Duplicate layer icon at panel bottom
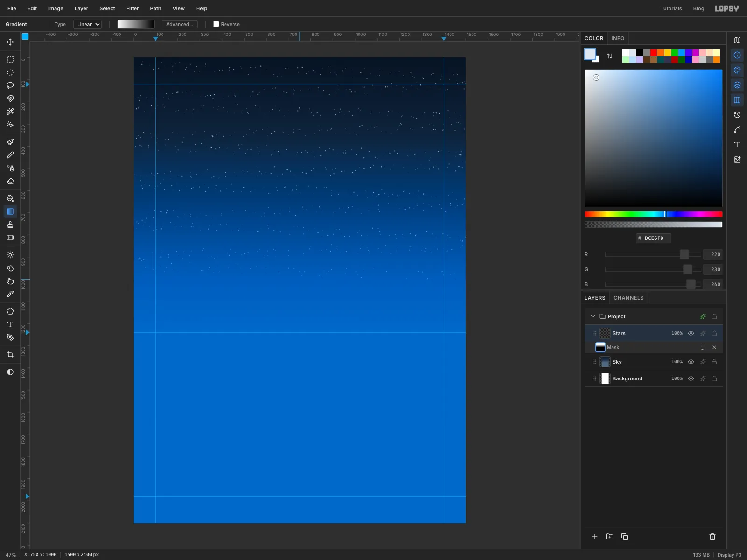Image resolution: width=747 pixels, height=560 pixels. [x=625, y=537]
